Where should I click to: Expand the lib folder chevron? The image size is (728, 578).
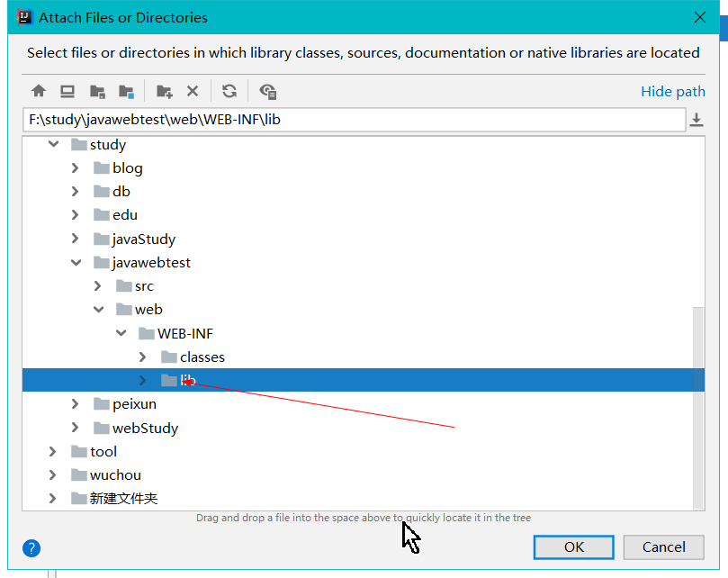click(x=142, y=381)
